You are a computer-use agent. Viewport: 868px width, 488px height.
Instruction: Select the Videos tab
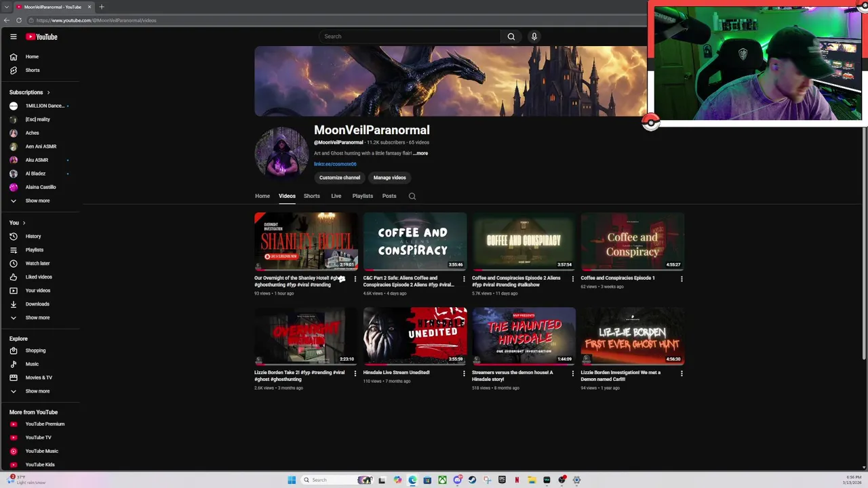coord(287,196)
